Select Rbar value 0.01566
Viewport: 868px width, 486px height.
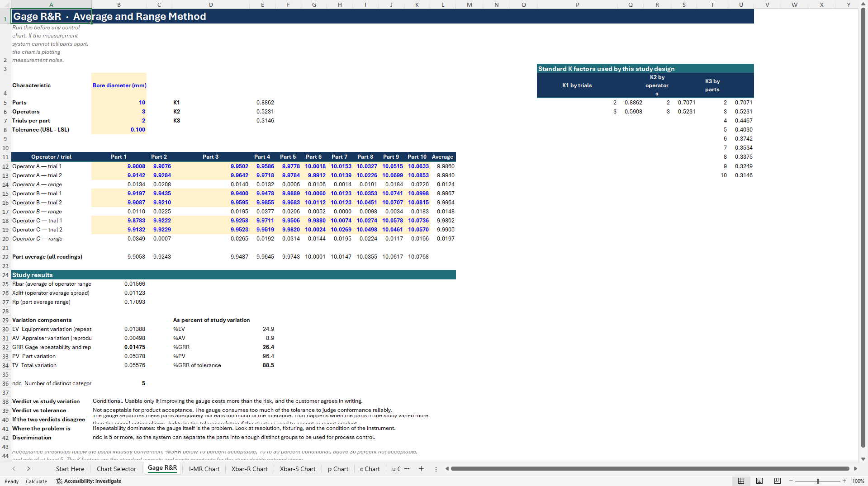coord(119,284)
